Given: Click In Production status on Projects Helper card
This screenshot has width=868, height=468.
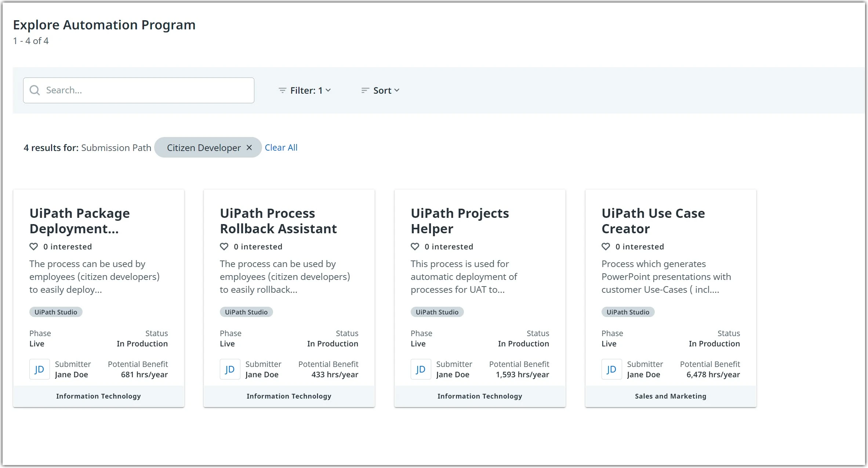Looking at the screenshot, I should coord(523,344).
